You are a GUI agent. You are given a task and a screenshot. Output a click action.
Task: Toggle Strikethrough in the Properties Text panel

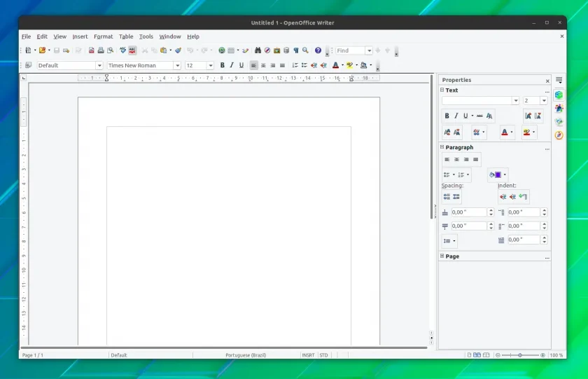coord(479,116)
